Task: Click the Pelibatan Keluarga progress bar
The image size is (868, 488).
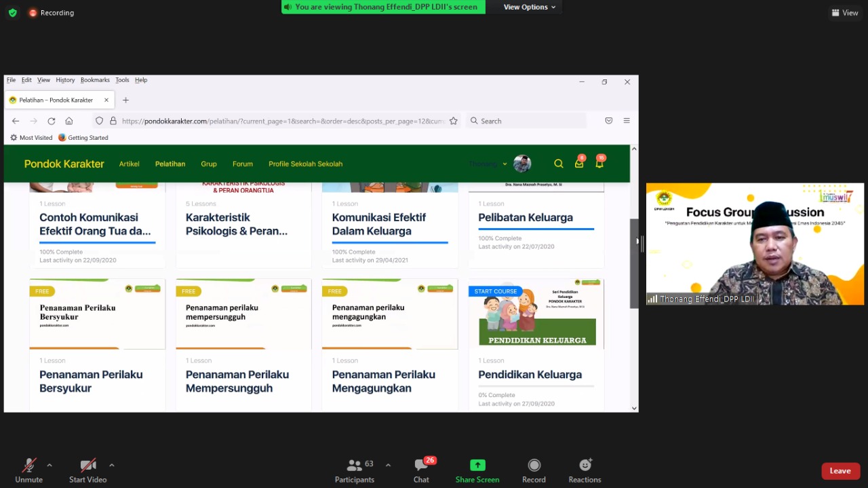Action: tap(536, 229)
